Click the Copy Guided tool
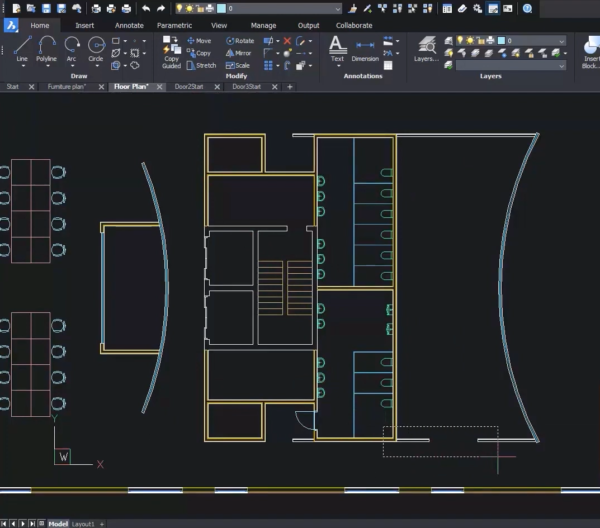Screen dimensions: 600x528 coord(171,52)
